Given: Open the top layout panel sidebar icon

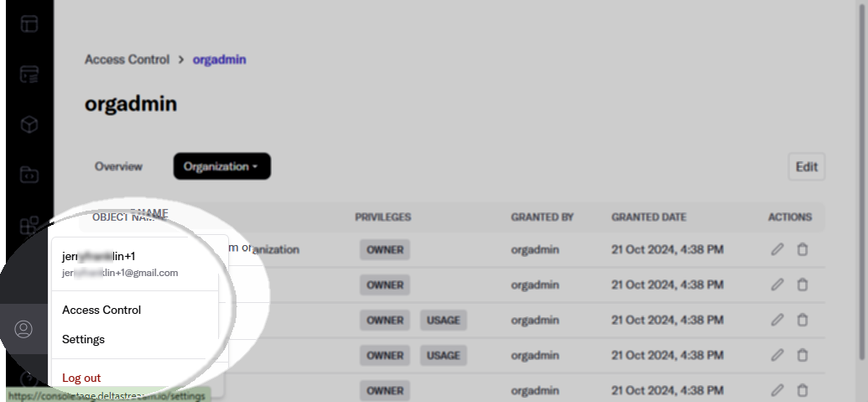Looking at the screenshot, I should tap(29, 23).
